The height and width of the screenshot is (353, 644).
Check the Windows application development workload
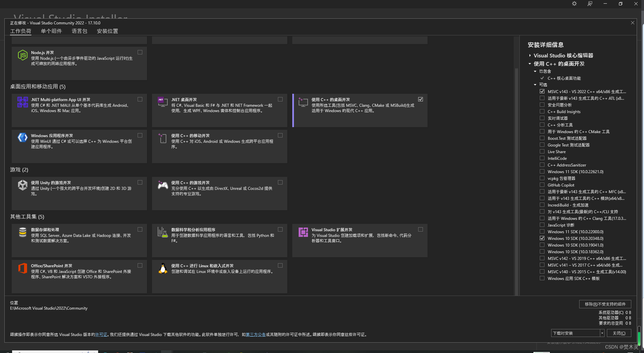[140, 135]
